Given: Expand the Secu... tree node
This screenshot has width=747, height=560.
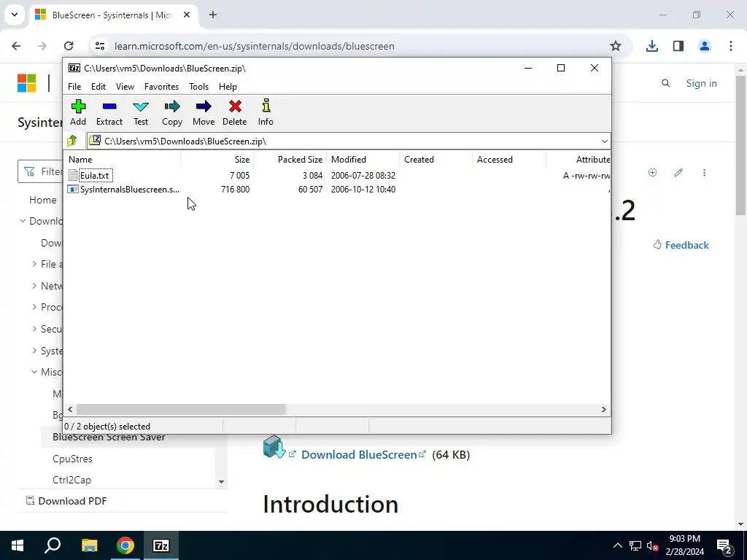Looking at the screenshot, I should (x=34, y=329).
